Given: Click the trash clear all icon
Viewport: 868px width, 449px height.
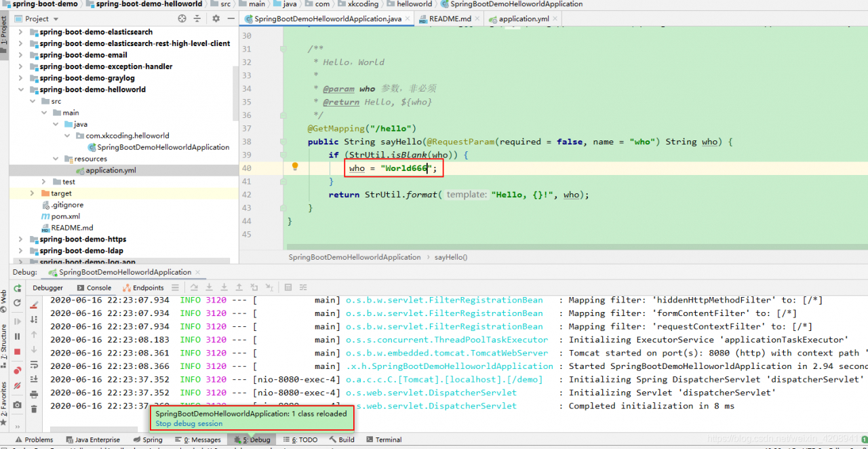Looking at the screenshot, I should (x=34, y=408).
